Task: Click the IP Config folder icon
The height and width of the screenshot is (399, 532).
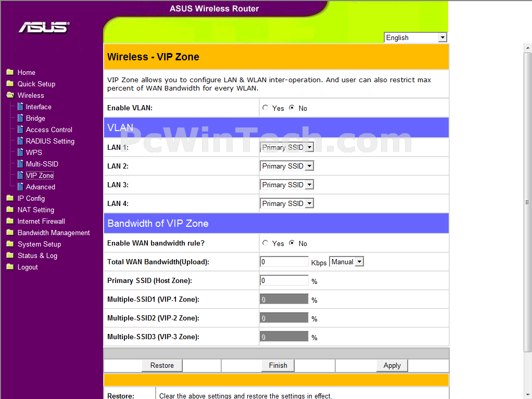Action: coord(10,198)
